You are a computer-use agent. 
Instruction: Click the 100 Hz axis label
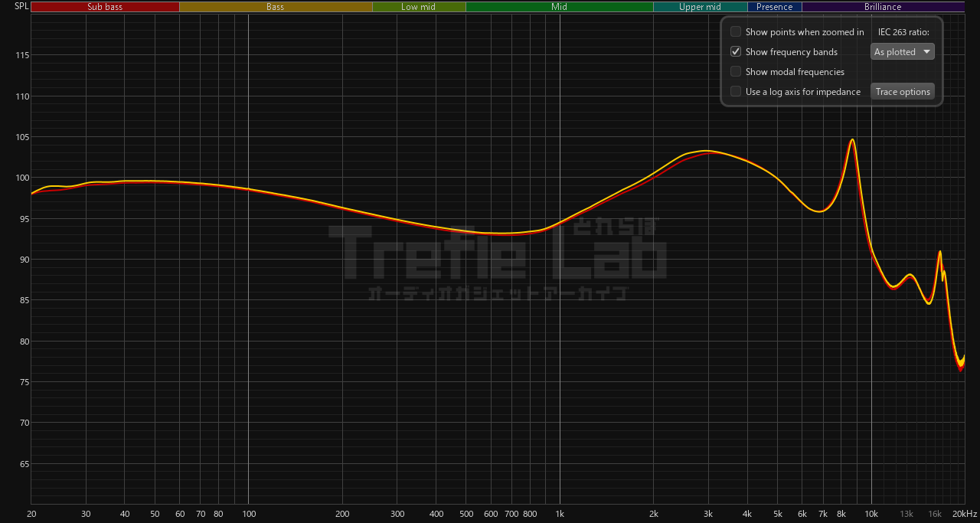click(248, 514)
